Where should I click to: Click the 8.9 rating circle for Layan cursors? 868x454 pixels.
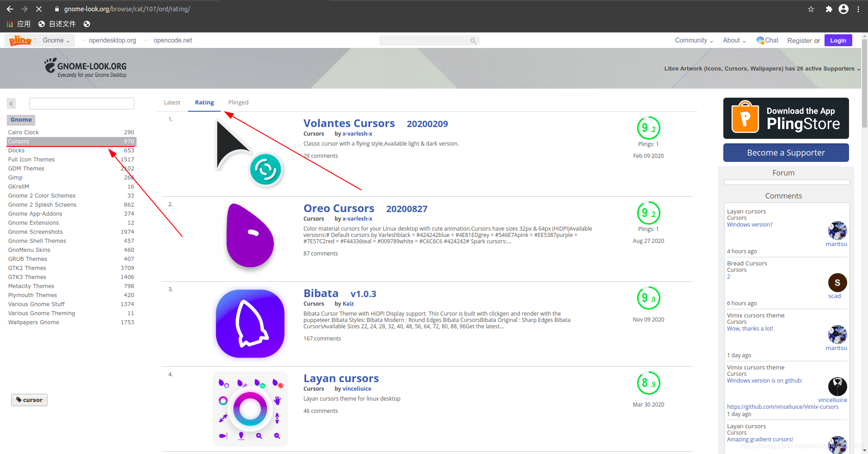point(648,383)
